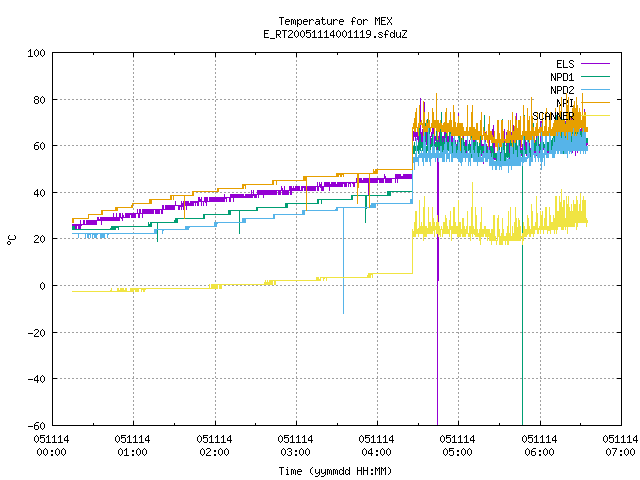Image resolution: width=640 pixels, height=480 pixels.
Task: Select the NPD2 legend label
Action: (x=562, y=90)
